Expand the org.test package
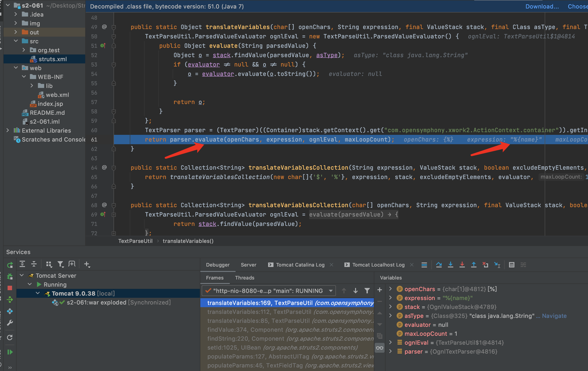Viewport: 588px width, 371px height. click(x=24, y=50)
